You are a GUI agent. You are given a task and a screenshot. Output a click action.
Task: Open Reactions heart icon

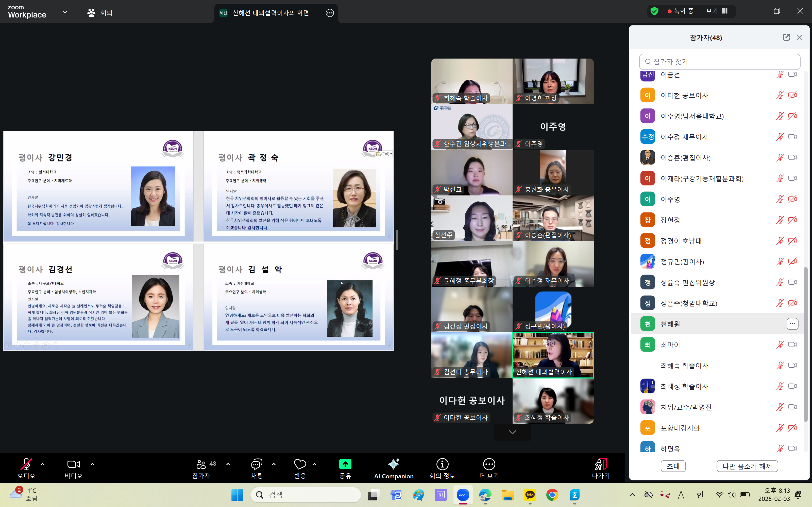point(300,464)
